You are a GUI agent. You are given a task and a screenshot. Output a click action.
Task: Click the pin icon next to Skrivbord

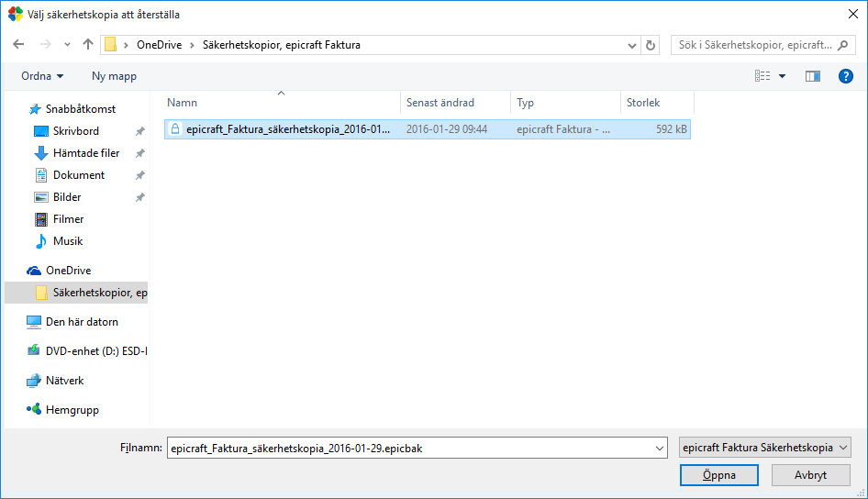point(140,131)
